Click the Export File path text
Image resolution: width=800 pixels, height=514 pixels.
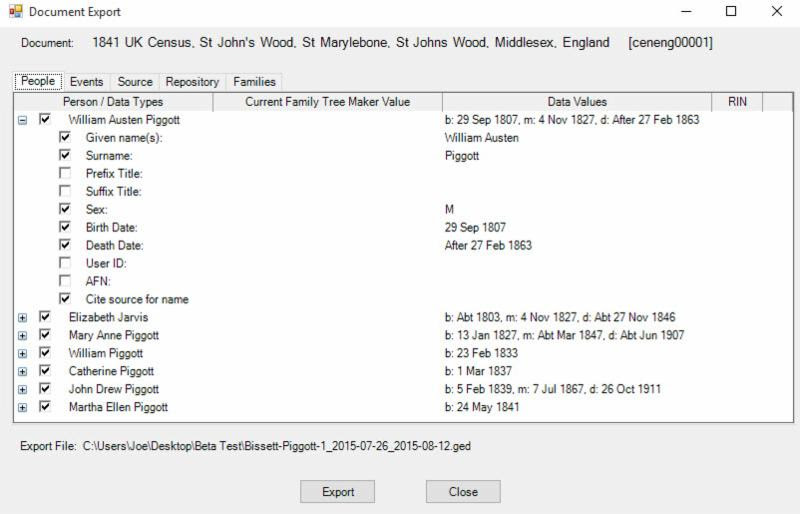(x=277, y=446)
